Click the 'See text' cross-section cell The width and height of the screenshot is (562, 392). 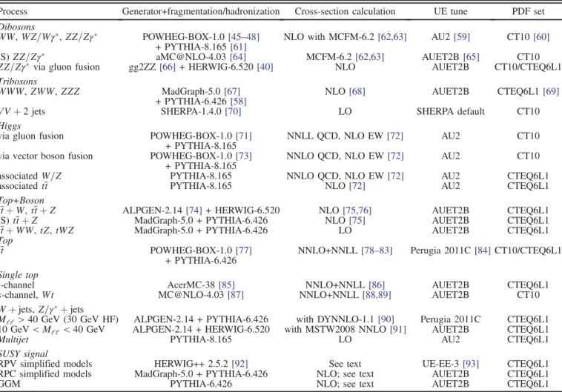[x=345, y=364]
